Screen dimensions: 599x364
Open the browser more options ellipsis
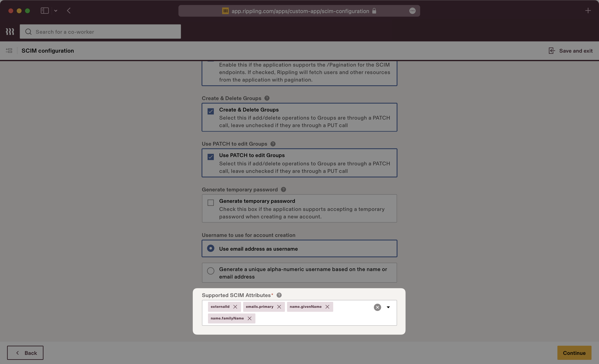tap(413, 11)
